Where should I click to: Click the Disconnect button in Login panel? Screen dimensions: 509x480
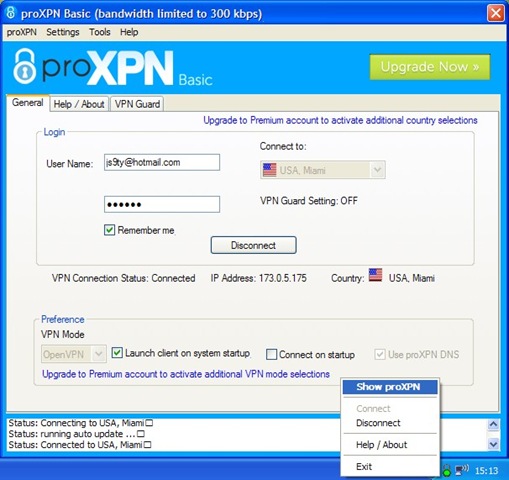253,245
